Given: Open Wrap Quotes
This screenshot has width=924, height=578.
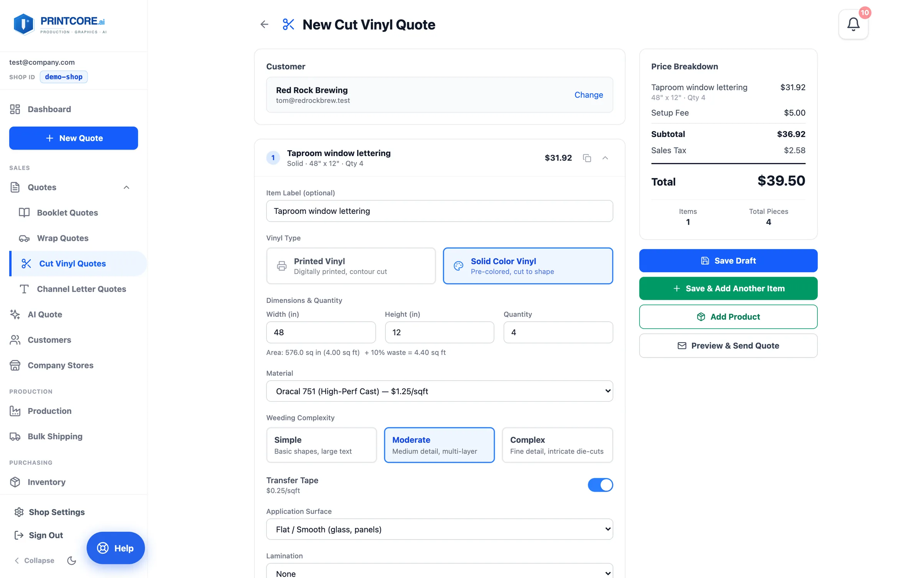Looking at the screenshot, I should click(x=78, y=238).
